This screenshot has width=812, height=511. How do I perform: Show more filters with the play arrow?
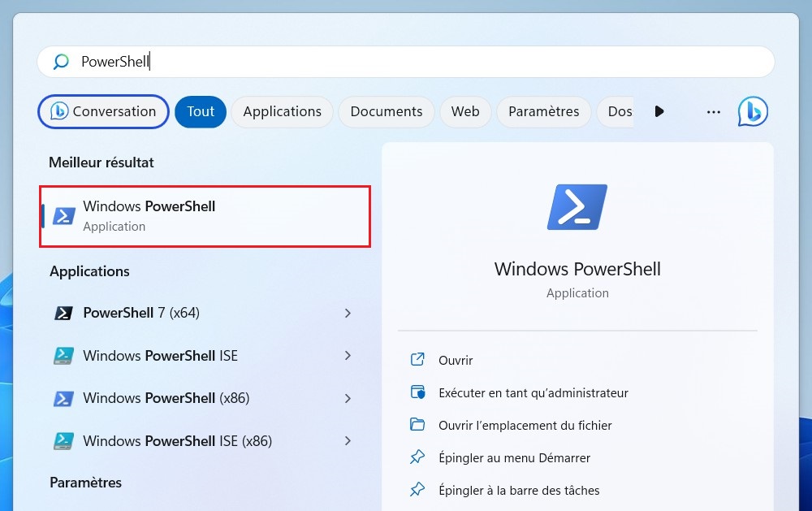tap(659, 111)
